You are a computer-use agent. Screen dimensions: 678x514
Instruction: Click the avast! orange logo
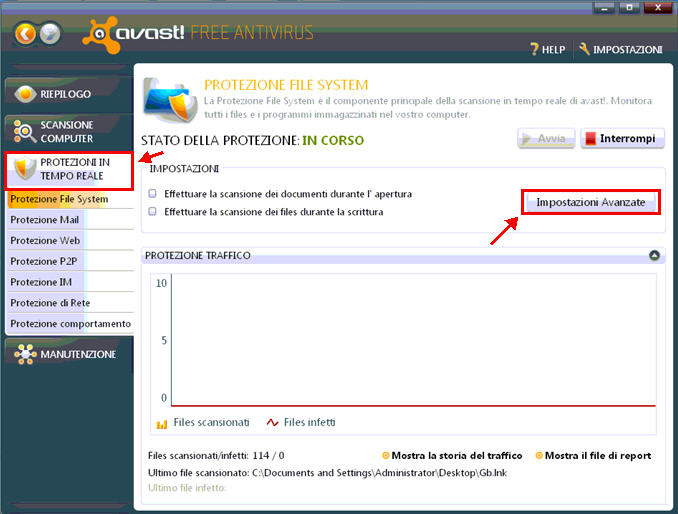[x=100, y=35]
